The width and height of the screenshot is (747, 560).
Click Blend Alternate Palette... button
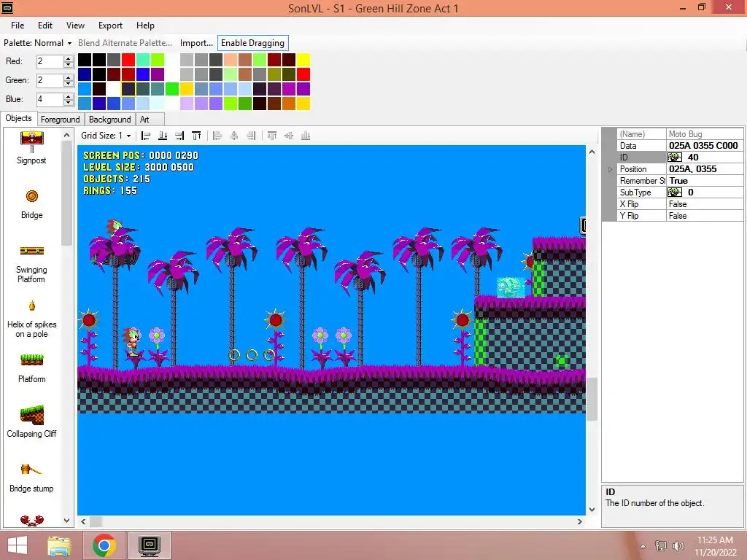pyautogui.click(x=125, y=43)
